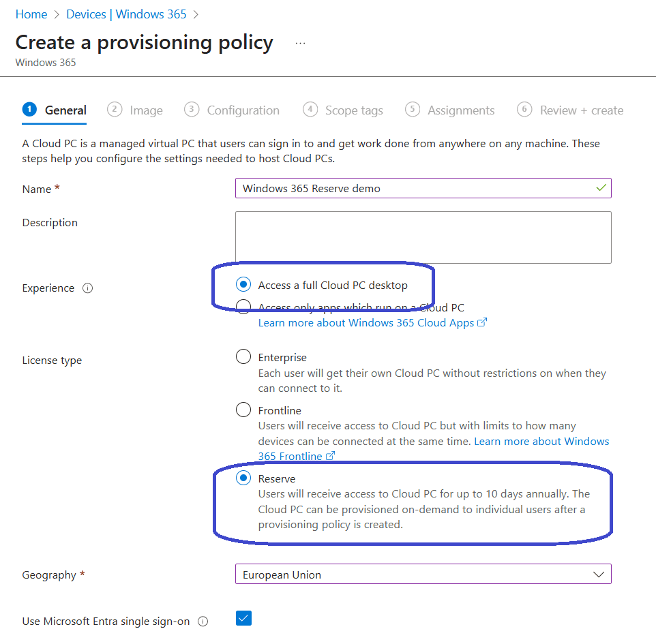Go to Home breadcrumb link

click(x=31, y=14)
